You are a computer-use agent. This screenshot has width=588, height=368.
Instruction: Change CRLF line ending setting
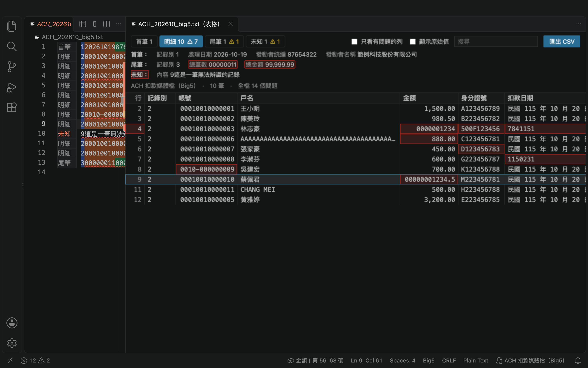pyautogui.click(x=449, y=360)
